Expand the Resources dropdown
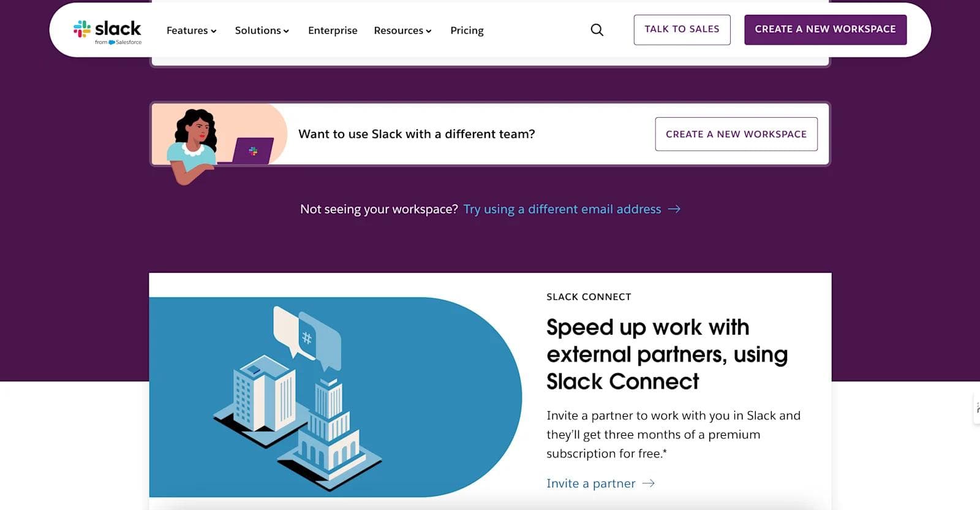Image resolution: width=980 pixels, height=510 pixels. (402, 30)
